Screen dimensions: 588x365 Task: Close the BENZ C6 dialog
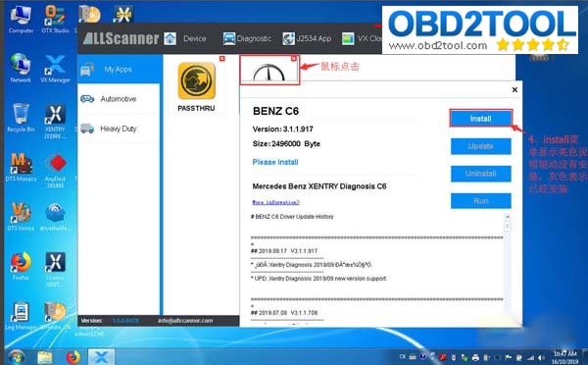tap(514, 89)
